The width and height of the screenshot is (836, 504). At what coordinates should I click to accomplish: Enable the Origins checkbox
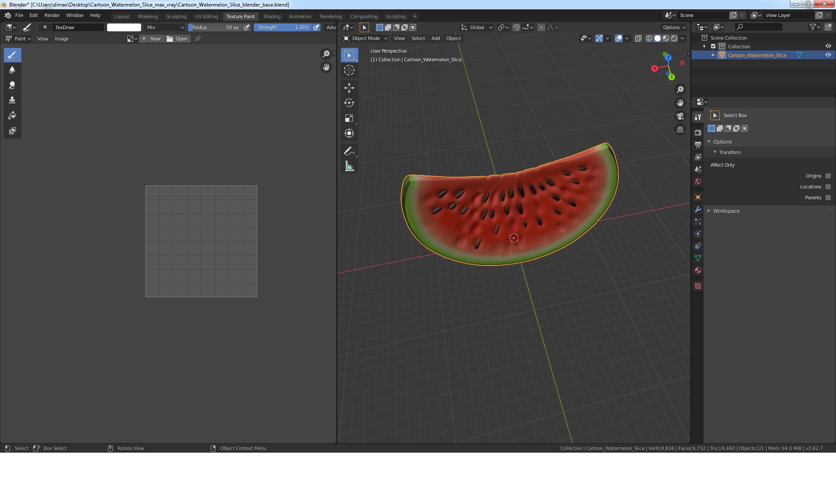click(828, 176)
